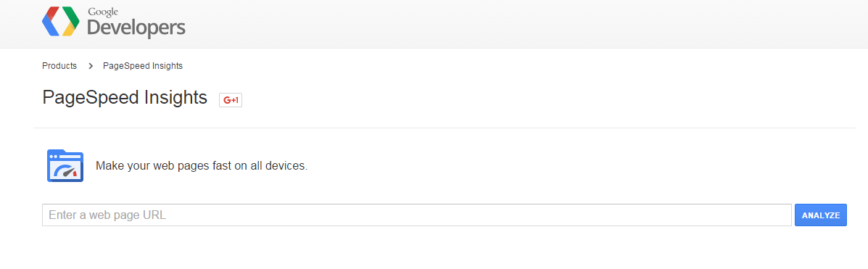Click the horizontal divider below the heading
The width and height of the screenshot is (868, 269).
[445, 128]
